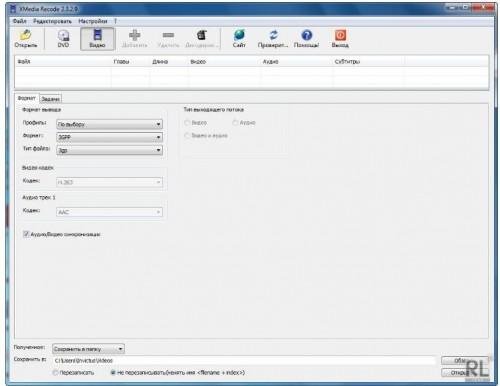Open the audio codec AAC dropdown
The image size is (500, 386).
click(109, 212)
